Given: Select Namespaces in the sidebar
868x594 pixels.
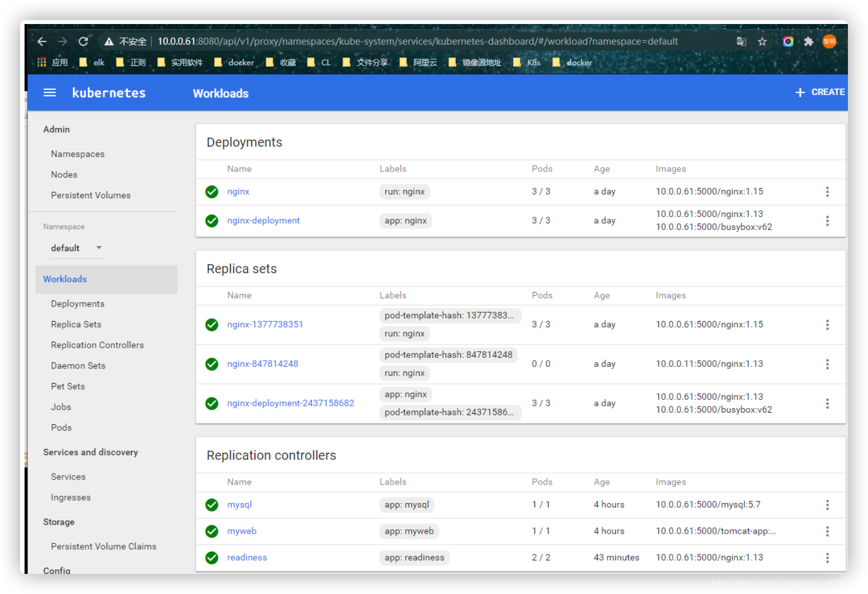Looking at the screenshot, I should [78, 154].
